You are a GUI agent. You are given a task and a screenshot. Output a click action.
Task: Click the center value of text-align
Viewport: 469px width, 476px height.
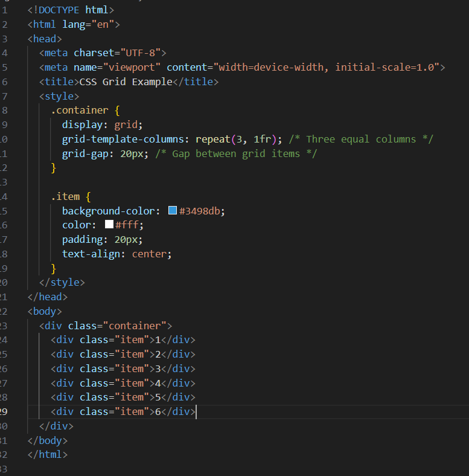click(149, 254)
